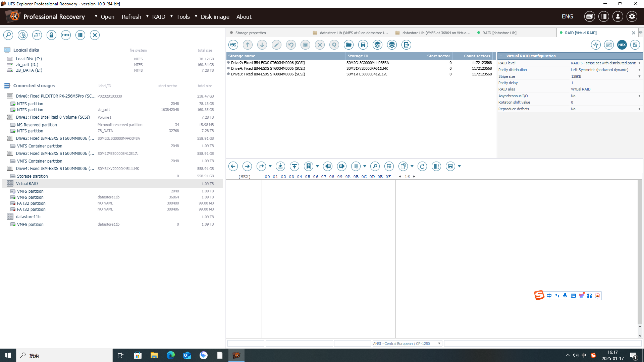Select FAT32 partition at sector 308480
Viewport: 644px width, 362px height.
(112, 203)
